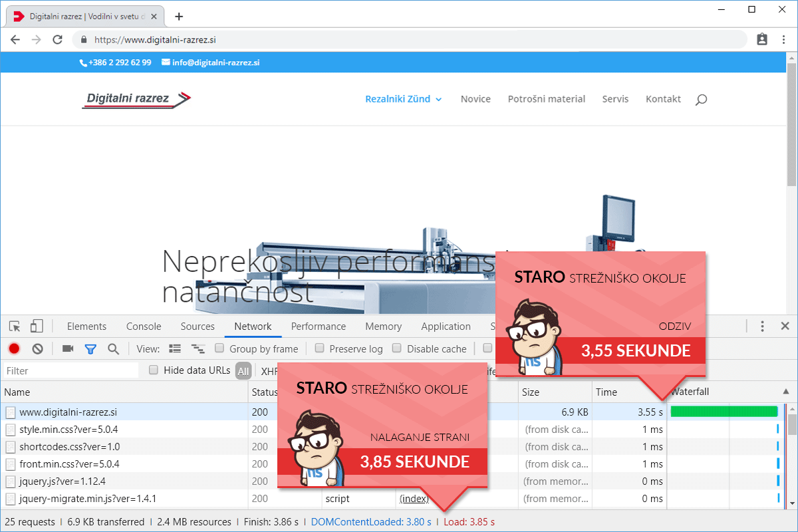
Task: Expand the Rezalniki Zünd dropdown menu
Action: [403, 99]
